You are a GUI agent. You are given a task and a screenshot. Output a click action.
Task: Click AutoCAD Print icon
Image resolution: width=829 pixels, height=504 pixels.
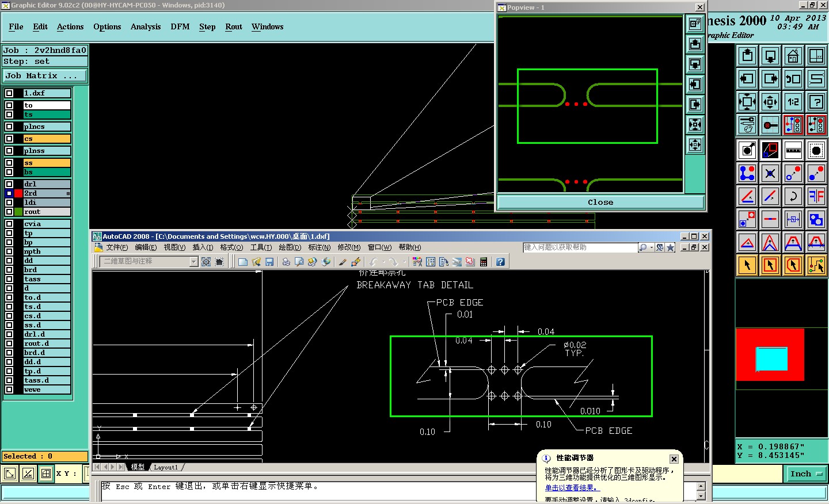click(286, 262)
